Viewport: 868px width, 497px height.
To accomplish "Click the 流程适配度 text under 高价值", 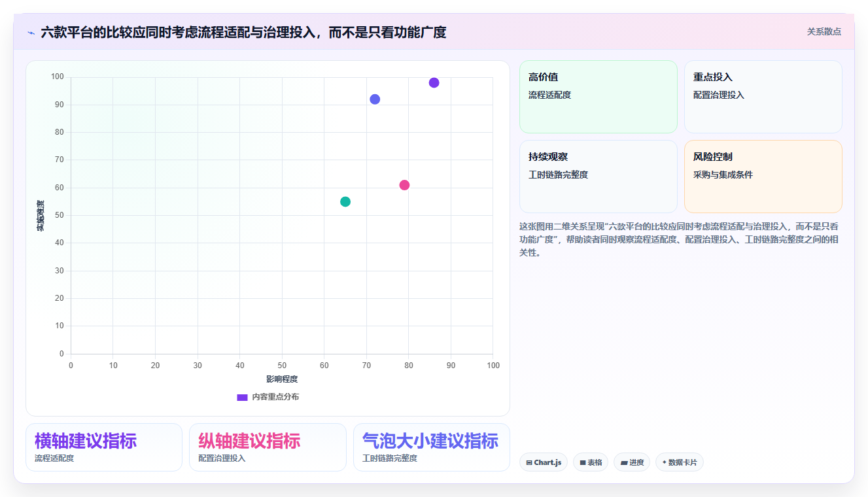I will (550, 95).
